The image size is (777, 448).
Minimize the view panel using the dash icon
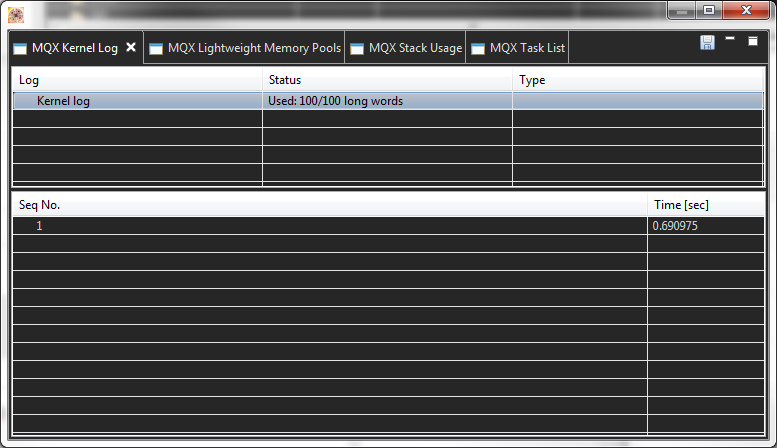(730, 38)
